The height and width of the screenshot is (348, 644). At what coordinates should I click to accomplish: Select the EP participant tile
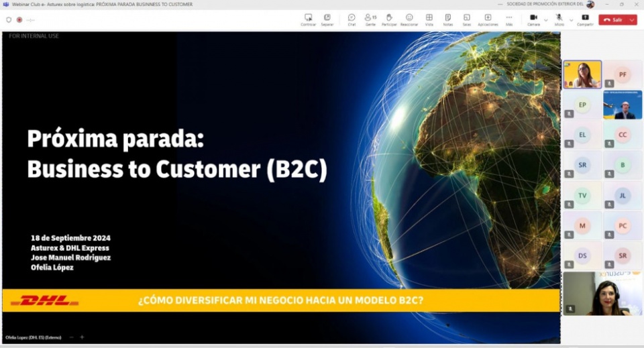[582, 105]
